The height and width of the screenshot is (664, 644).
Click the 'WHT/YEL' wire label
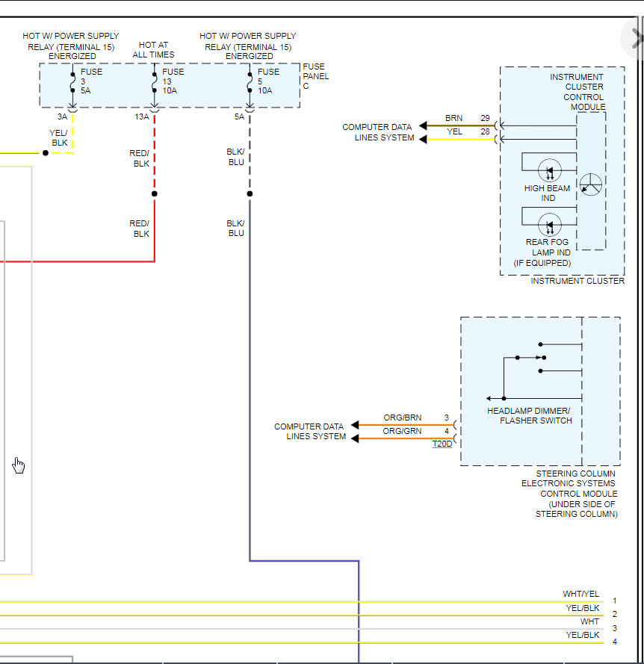pyautogui.click(x=581, y=594)
